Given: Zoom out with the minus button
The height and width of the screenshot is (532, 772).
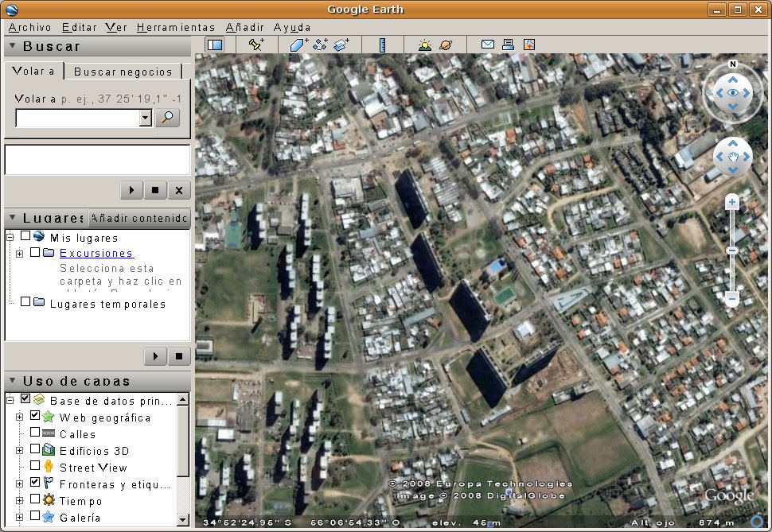Looking at the screenshot, I should 732,298.
